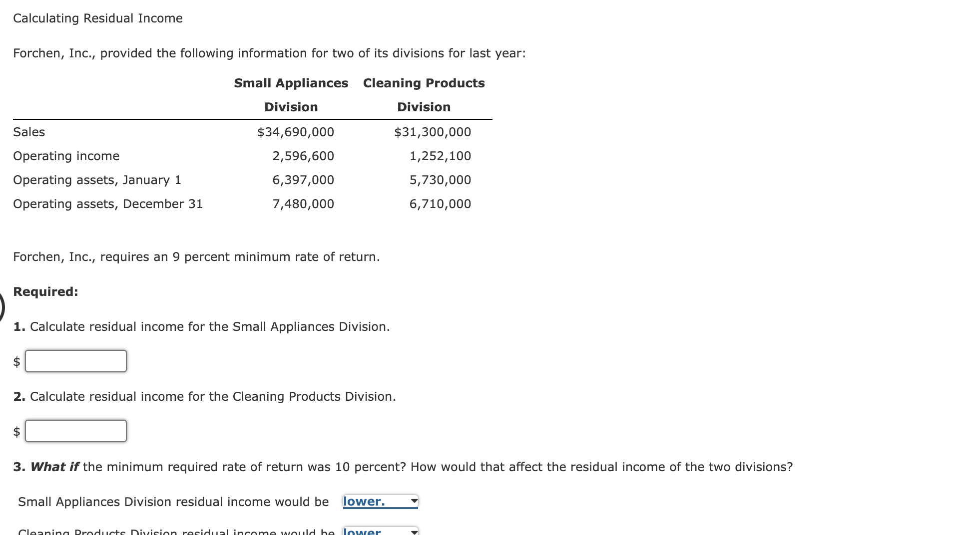Click the Operating assets January 1 row label
Screen dimensions: 980x535
point(97,180)
